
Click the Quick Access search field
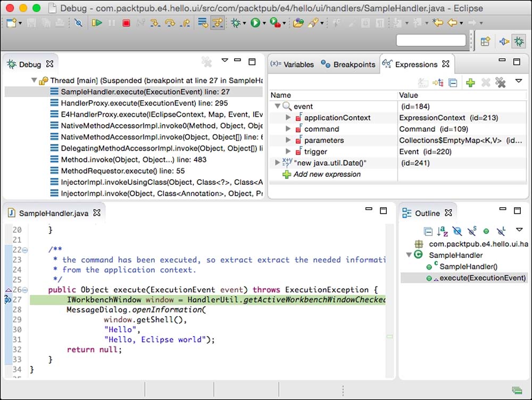(x=431, y=40)
